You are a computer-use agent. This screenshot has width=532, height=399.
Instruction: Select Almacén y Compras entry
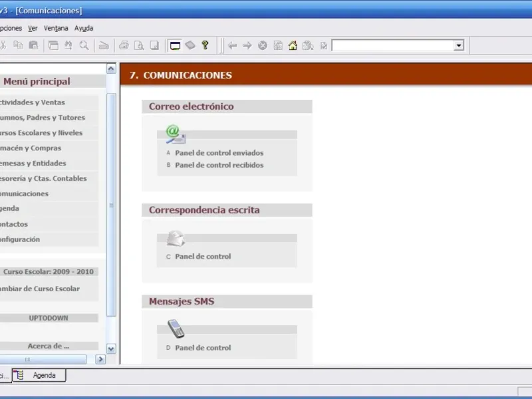pos(49,148)
